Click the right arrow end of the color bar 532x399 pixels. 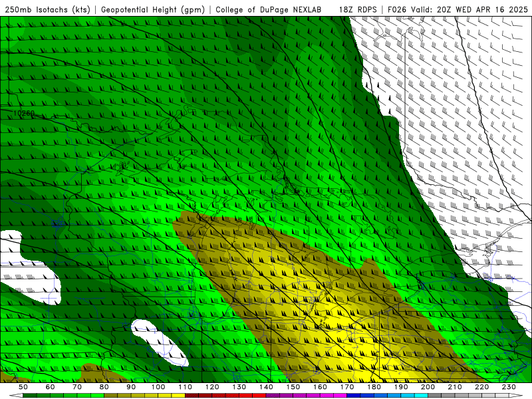click(x=516, y=396)
